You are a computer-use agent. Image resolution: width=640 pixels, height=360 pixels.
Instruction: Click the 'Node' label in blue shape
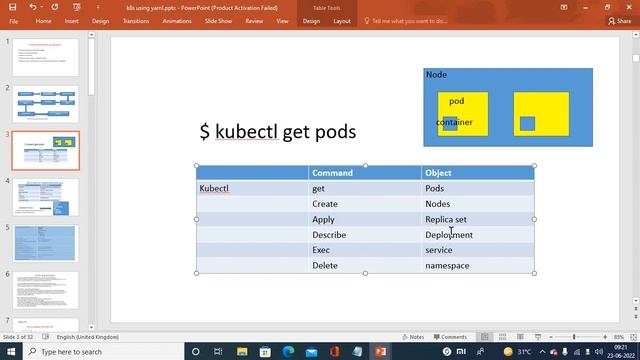[x=436, y=75]
